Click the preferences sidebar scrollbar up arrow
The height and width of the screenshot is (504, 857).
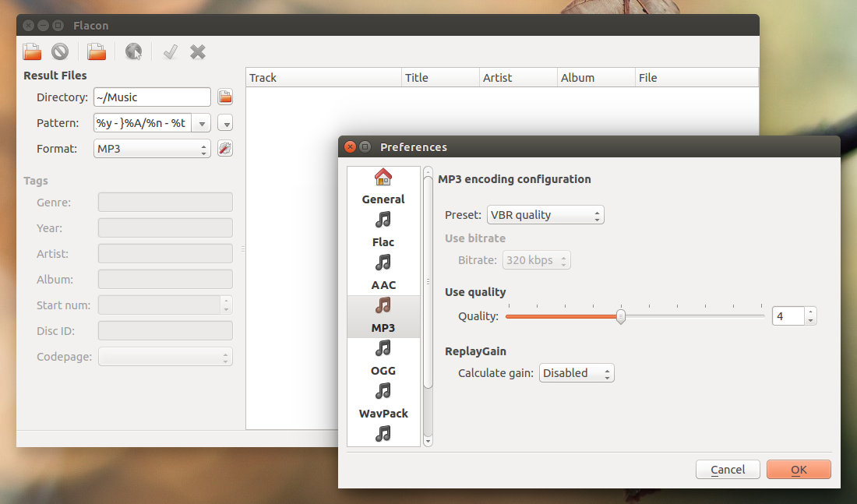[x=428, y=171]
